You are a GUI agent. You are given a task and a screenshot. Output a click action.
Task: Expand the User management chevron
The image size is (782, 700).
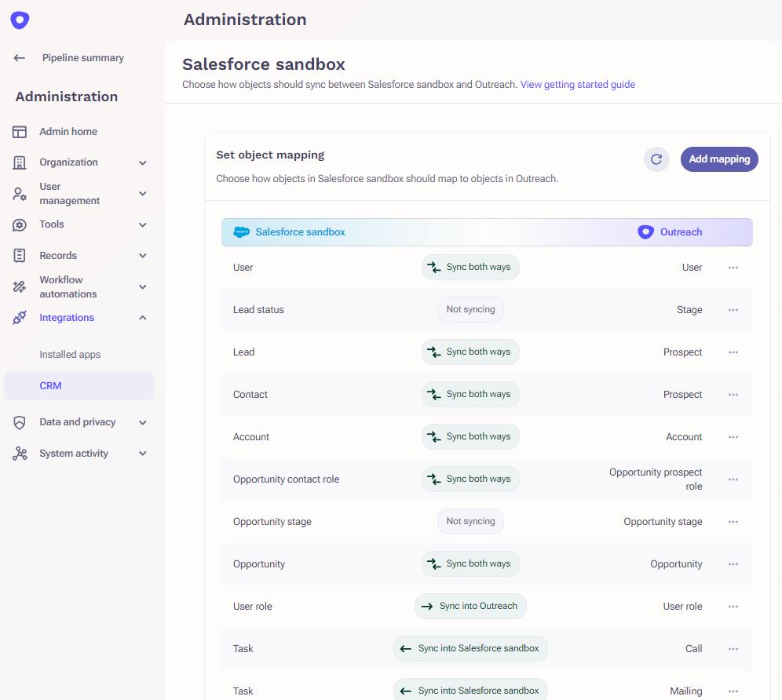143,194
